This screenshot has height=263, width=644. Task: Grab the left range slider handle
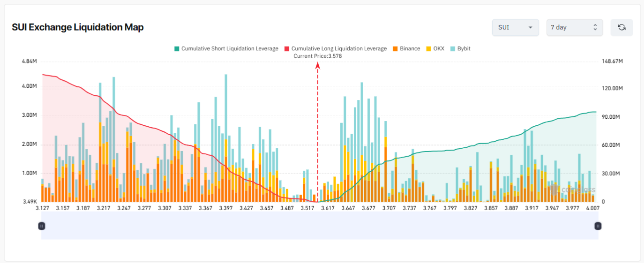click(41, 226)
